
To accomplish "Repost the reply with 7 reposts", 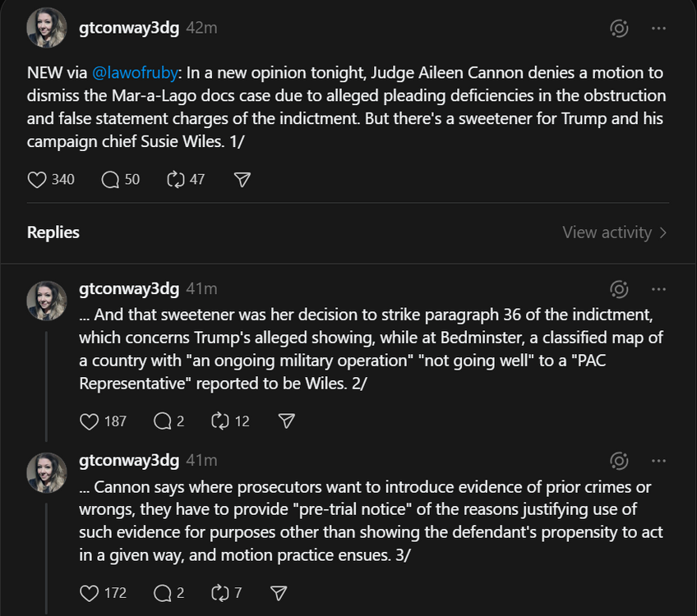I will coord(220,592).
